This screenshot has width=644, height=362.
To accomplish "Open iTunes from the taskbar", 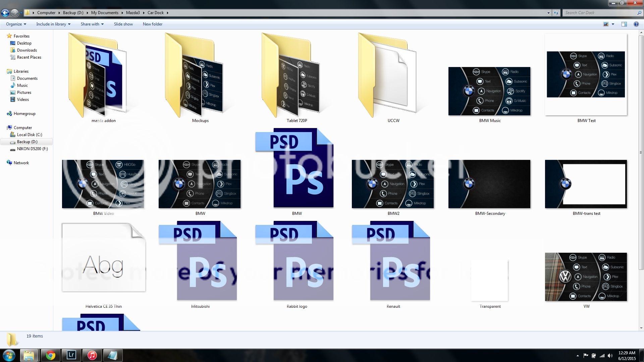I will (92, 355).
